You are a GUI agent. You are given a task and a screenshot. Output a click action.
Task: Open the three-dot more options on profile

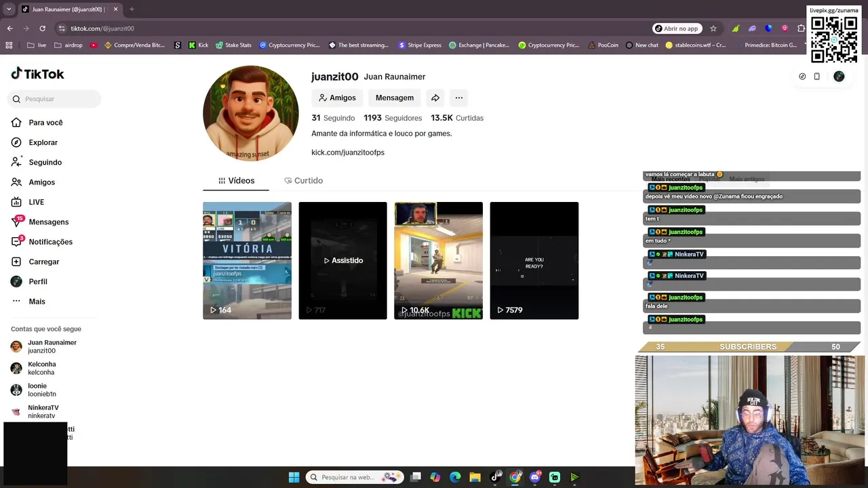coord(459,98)
